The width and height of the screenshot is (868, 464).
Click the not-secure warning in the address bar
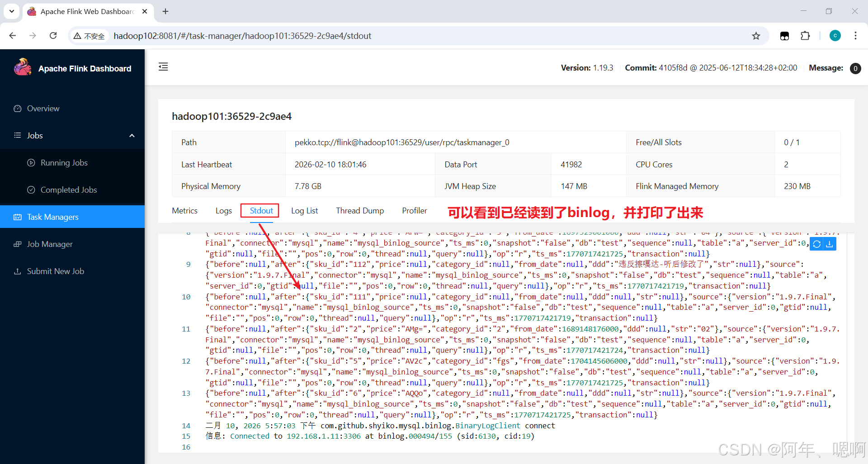pyautogui.click(x=89, y=36)
